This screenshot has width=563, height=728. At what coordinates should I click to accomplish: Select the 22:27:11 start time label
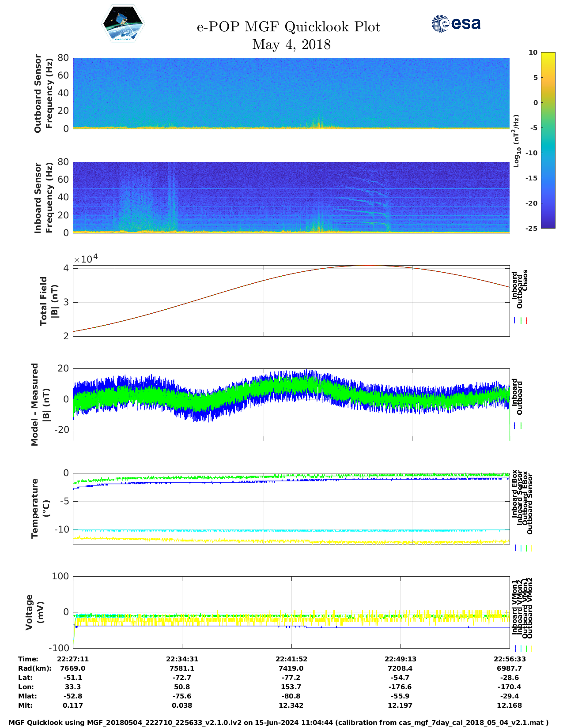coord(73,659)
